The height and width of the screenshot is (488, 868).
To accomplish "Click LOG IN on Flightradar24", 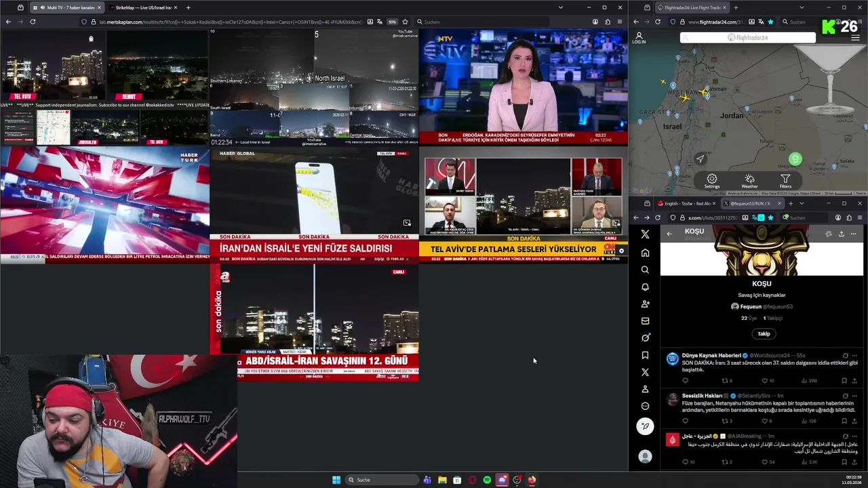I will (x=639, y=38).
